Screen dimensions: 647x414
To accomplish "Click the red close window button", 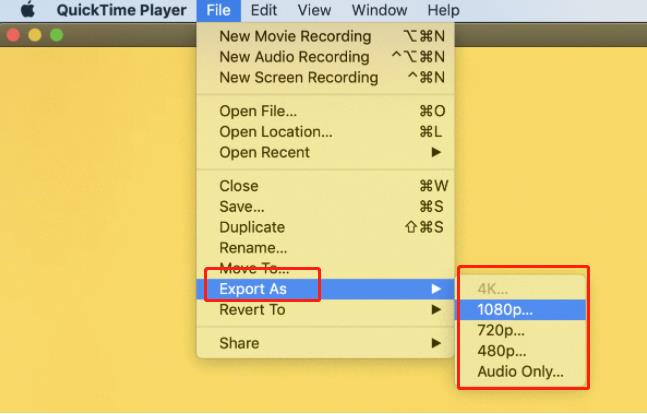I will click(13, 35).
